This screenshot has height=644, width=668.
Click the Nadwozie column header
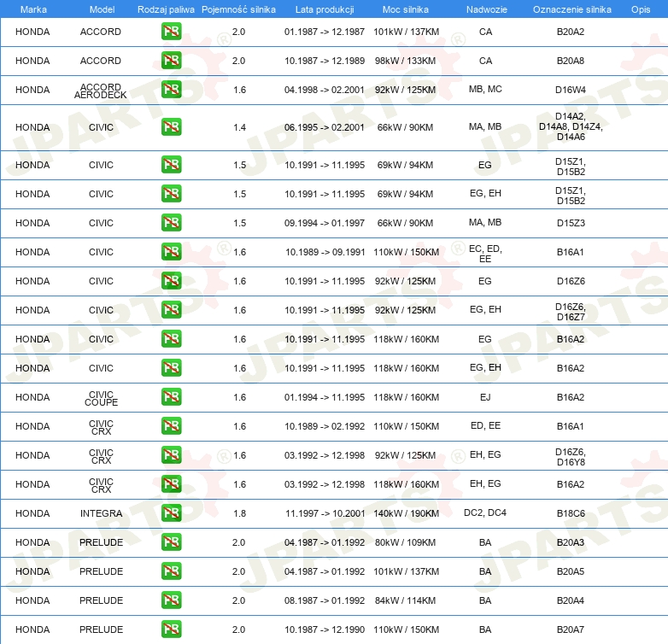[x=487, y=9]
